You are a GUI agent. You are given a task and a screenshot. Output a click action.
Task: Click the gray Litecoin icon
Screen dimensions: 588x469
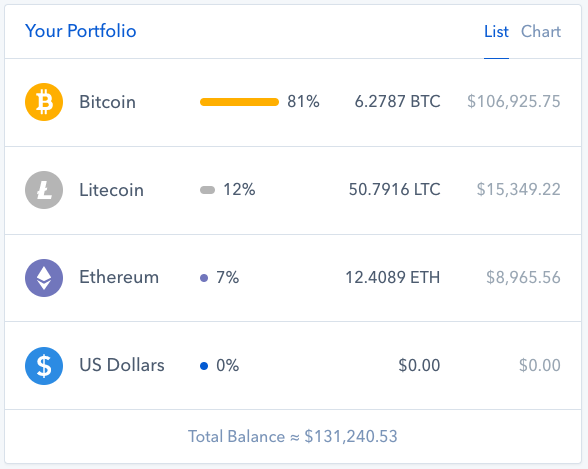(44, 190)
